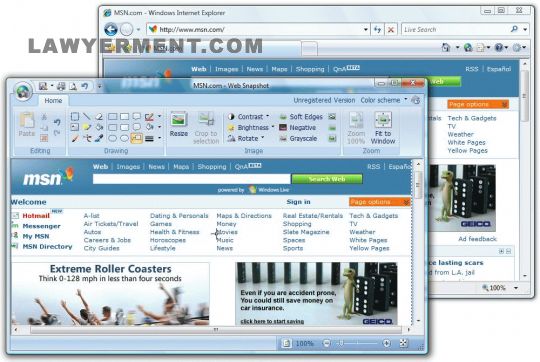Open the Live Search options dropdown arrow

pyautogui.click(x=525, y=30)
